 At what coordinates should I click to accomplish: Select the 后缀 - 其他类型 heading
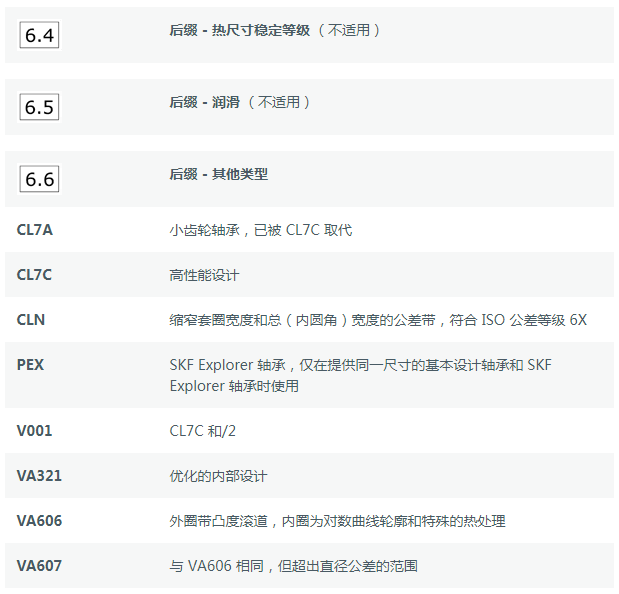(219, 174)
